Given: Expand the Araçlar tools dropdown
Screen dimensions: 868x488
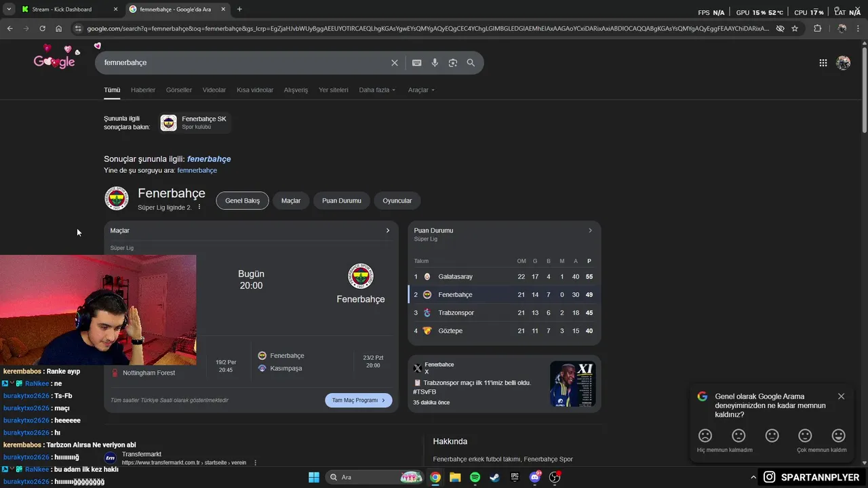Looking at the screenshot, I should (421, 89).
